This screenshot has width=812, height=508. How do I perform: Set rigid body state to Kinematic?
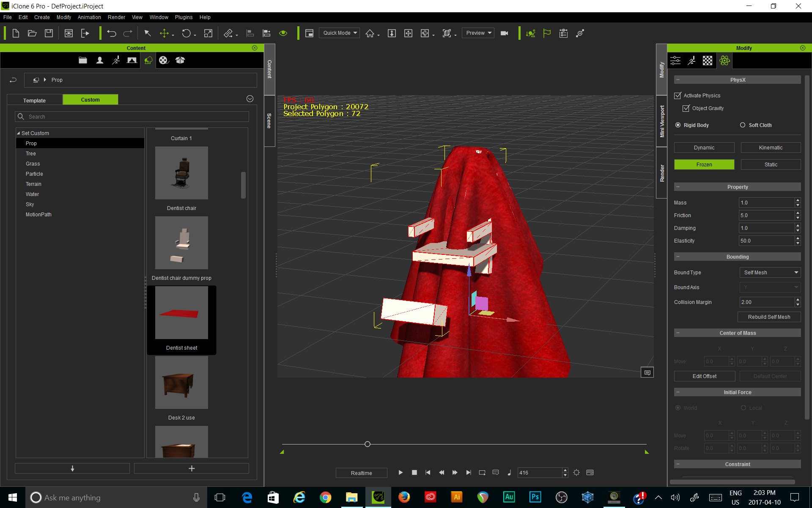coord(771,148)
